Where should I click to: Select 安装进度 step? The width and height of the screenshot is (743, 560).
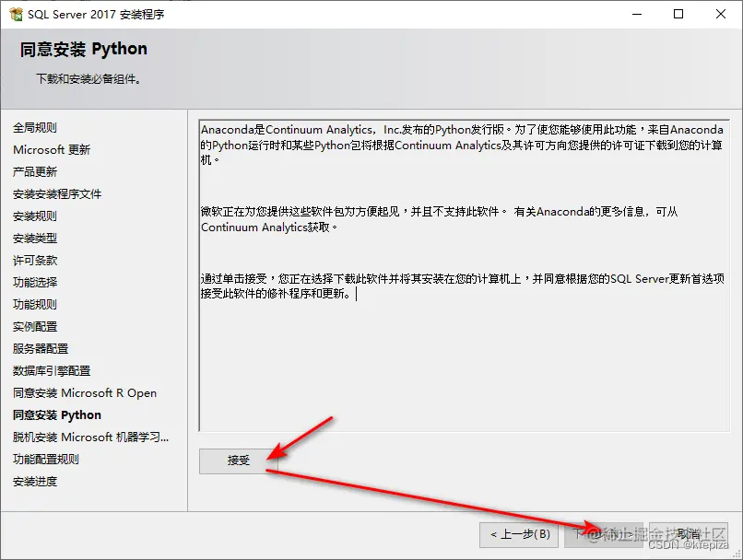click(x=35, y=482)
